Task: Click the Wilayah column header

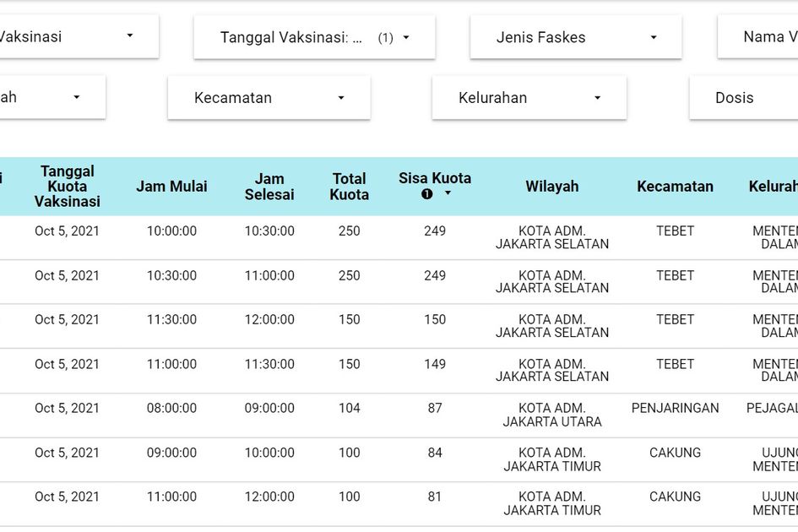Action: point(552,187)
